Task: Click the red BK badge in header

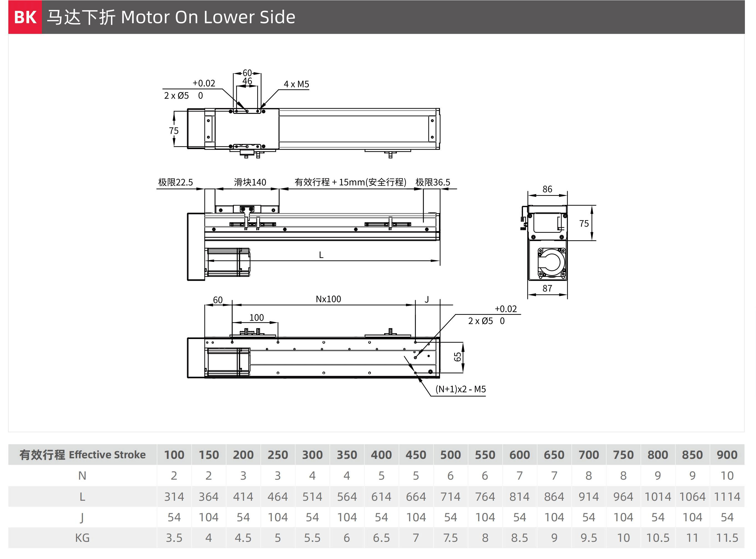Action: [25, 17]
